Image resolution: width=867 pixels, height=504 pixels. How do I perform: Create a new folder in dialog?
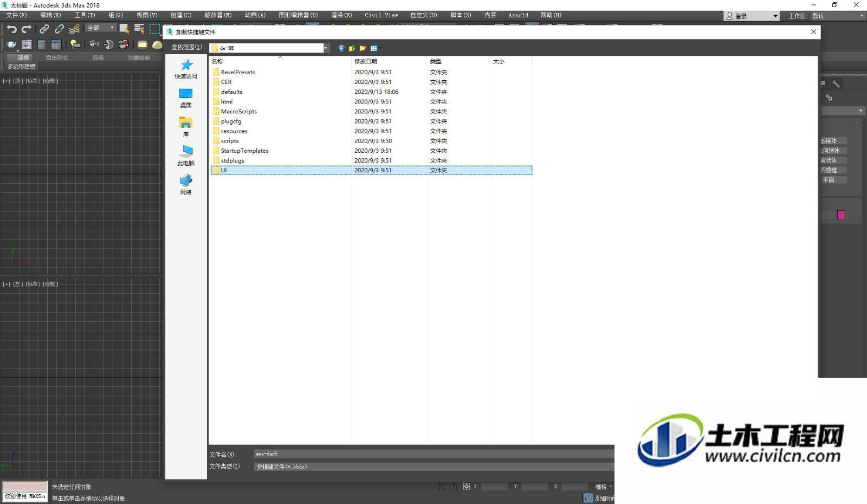(x=363, y=48)
